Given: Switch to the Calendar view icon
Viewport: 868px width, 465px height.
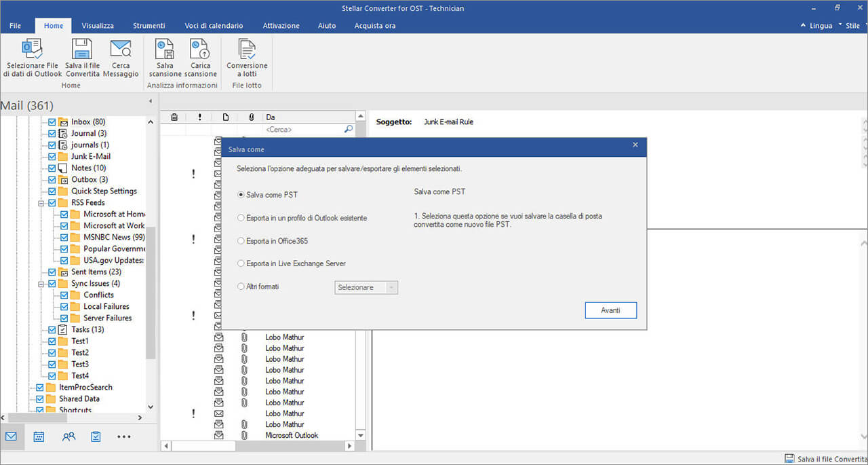Looking at the screenshot, I should point(39,436).
